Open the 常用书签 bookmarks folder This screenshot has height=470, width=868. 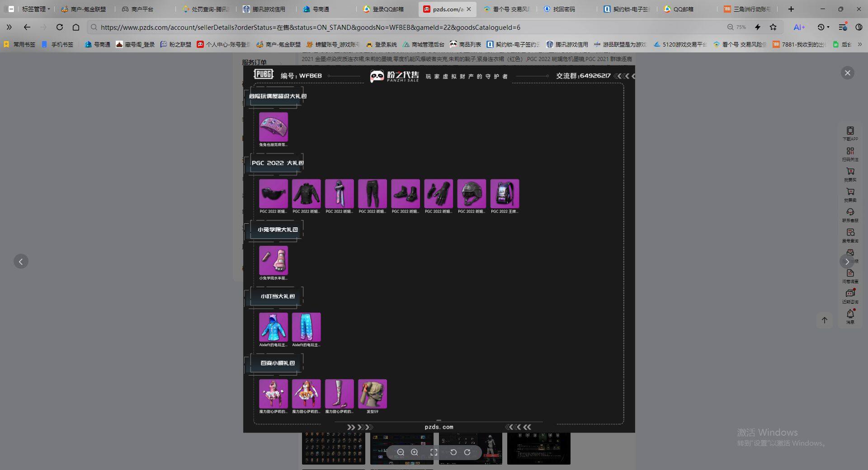pyautogui.click(x=19, y=44)
